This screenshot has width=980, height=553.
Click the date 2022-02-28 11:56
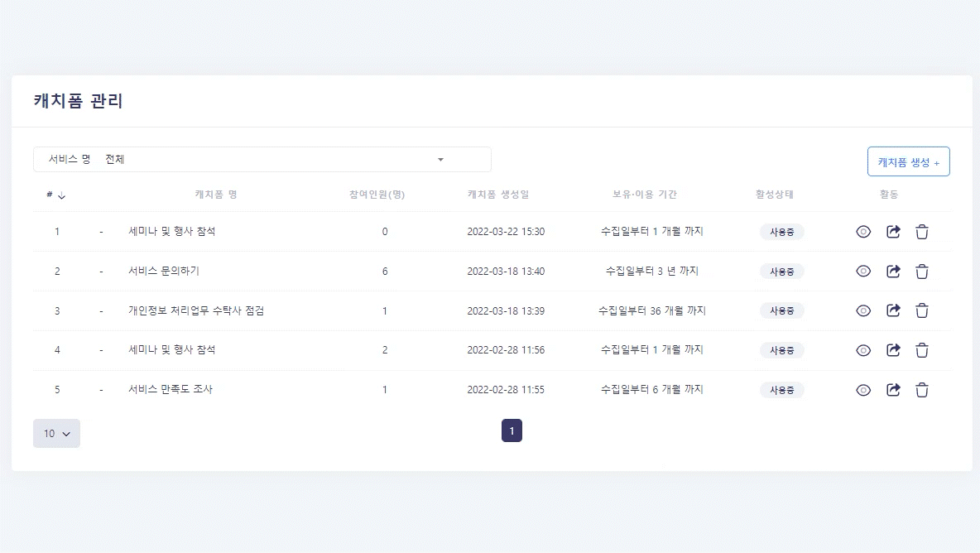click(506, 350)
